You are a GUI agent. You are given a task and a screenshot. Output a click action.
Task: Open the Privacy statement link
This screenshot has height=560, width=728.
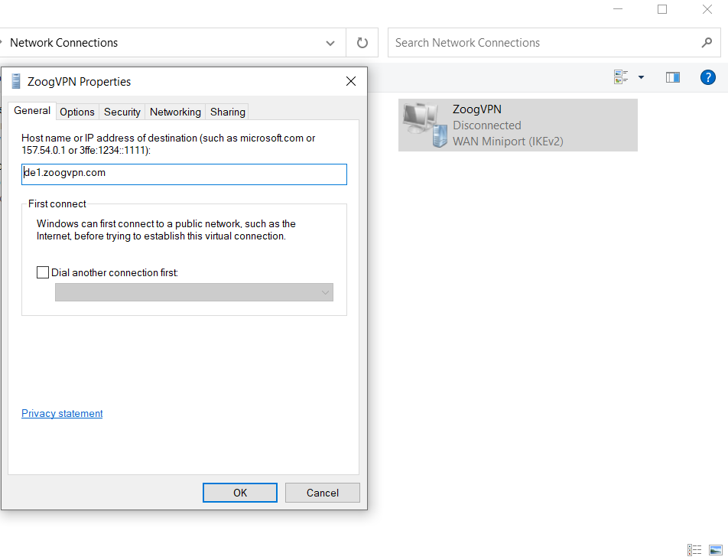(62, 414)
